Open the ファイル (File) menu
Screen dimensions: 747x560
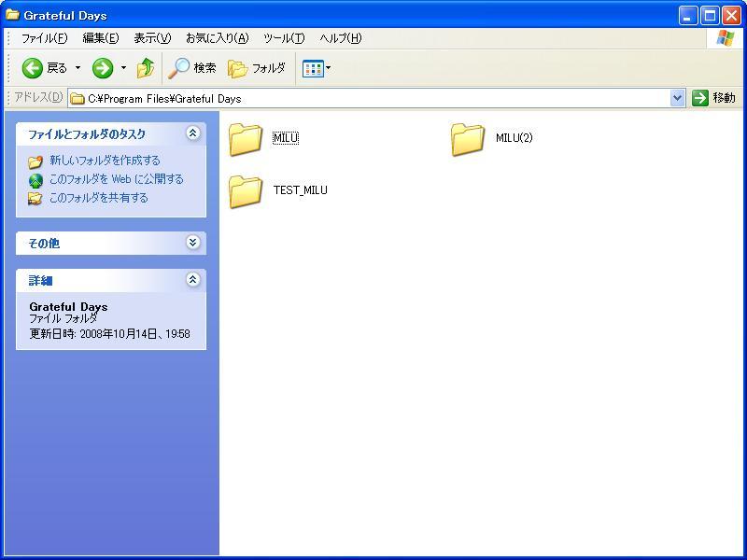[x=44, y=38]
